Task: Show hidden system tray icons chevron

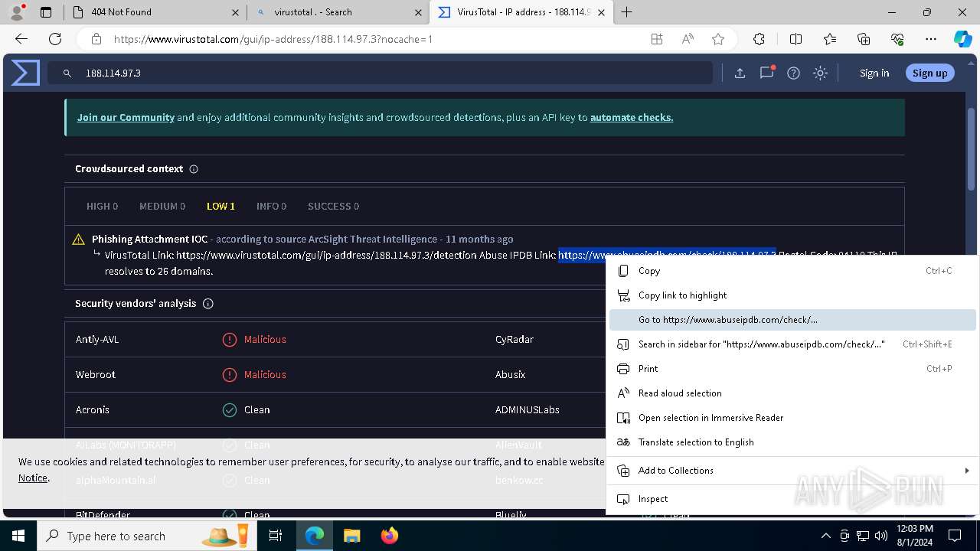Action: click(x=825, y=536)
